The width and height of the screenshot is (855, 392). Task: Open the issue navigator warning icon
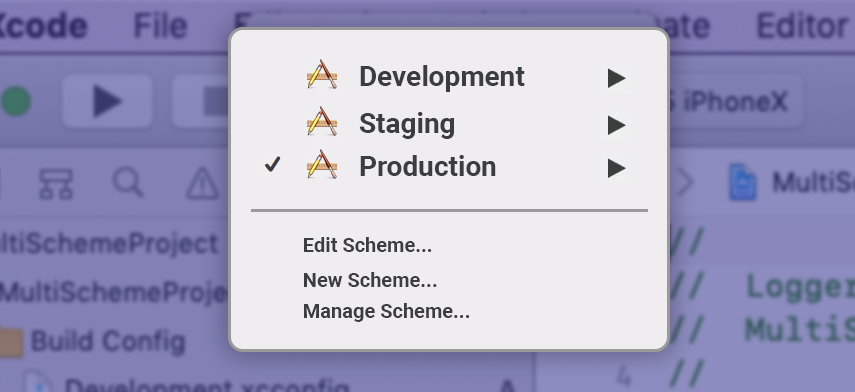202,183
